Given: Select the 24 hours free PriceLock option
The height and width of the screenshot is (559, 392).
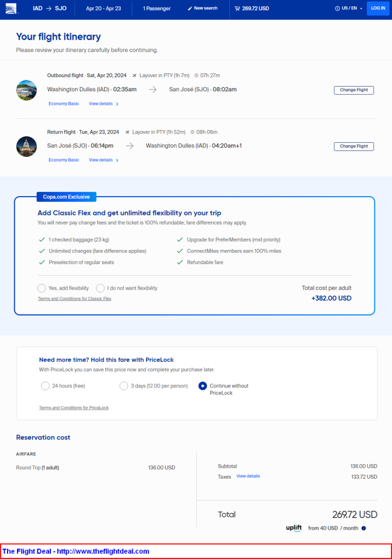Looking at the screenshot, I should 45,386.
